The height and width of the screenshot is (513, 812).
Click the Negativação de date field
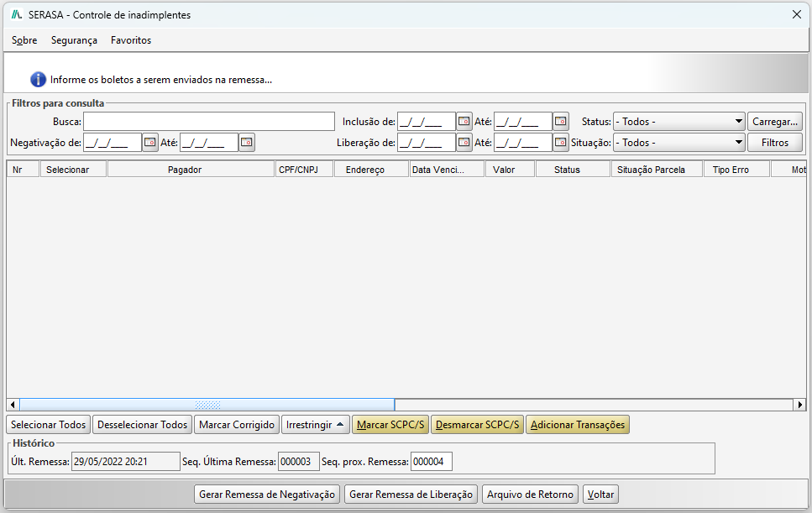pyautogui.click(x=113, y=143)
